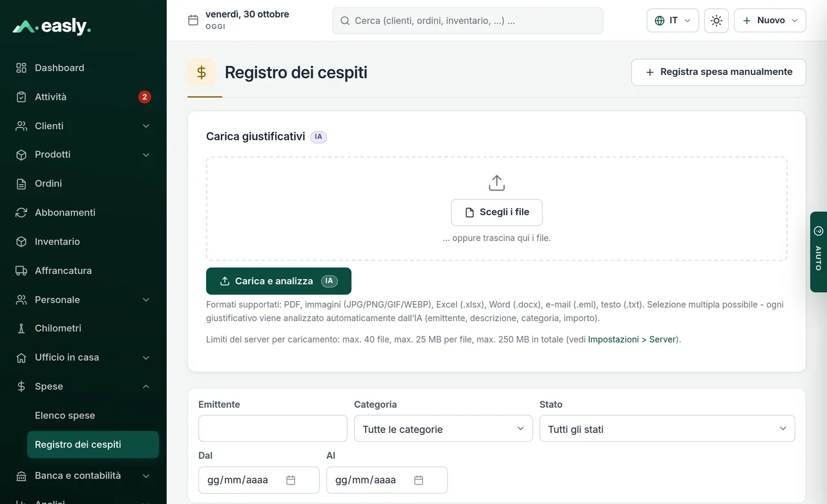Click the Ordini document icon
The width and height of the screenshot is (827, 504).
click(21, 184)
